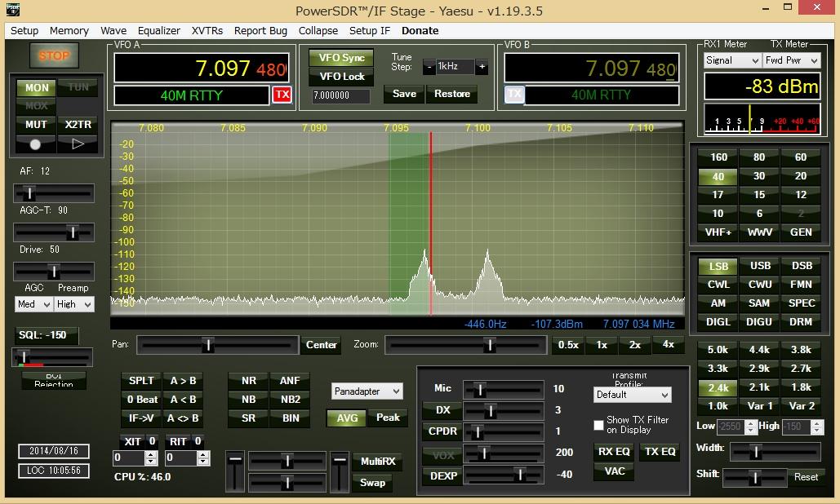Open the Panadapter display mode dropdown
Screen dimensions: 840x504
[x=367, y=391]
